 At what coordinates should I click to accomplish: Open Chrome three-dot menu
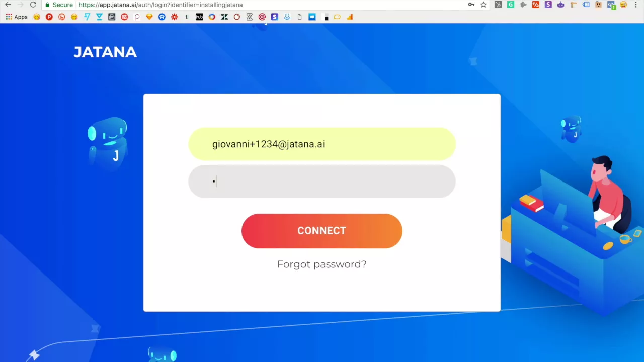pos(636,5)
